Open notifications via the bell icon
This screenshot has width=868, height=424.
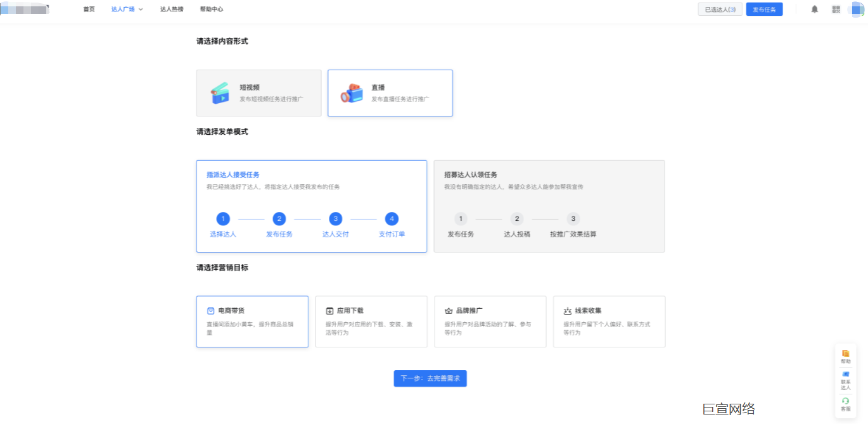[815, 9]
